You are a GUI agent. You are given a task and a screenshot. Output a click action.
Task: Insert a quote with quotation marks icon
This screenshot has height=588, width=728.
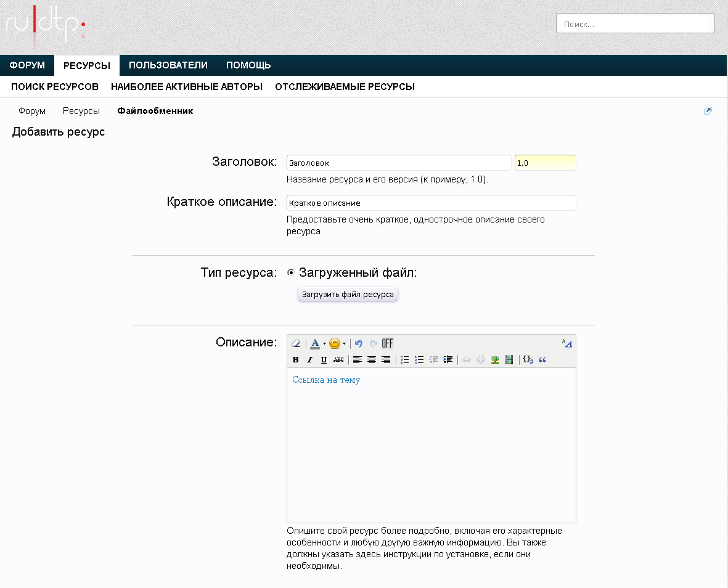coord(542,360)
